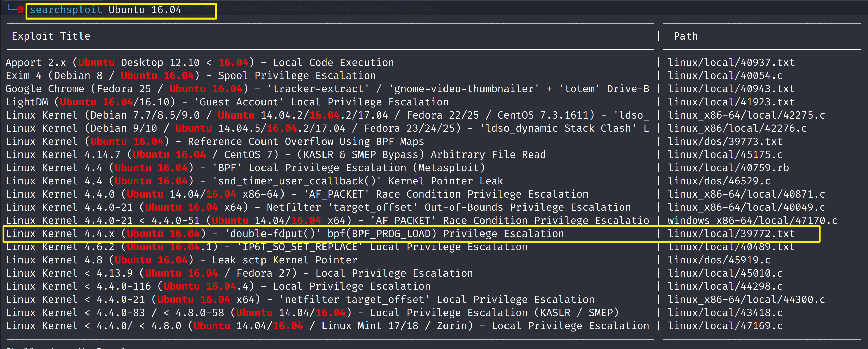Select path linux/local/45010.c
The height and width of the screenshot is (349, 868).
(x=725, y=273)
